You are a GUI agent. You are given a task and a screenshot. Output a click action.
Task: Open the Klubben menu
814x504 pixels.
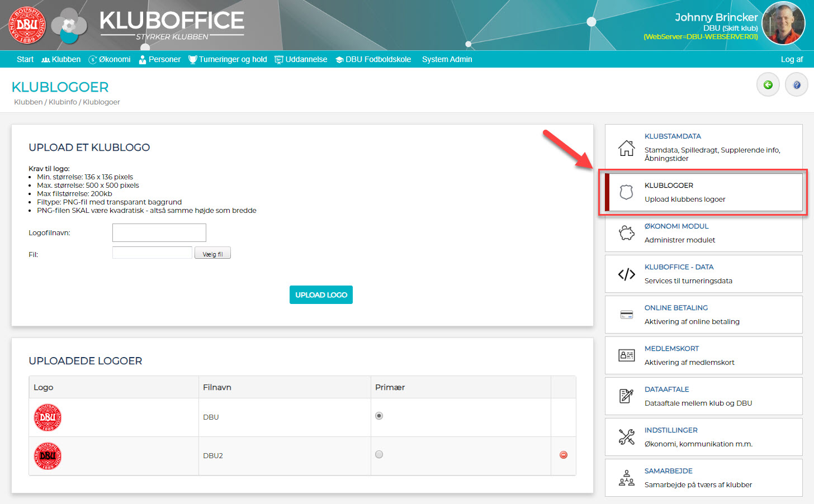click(61, 59)
